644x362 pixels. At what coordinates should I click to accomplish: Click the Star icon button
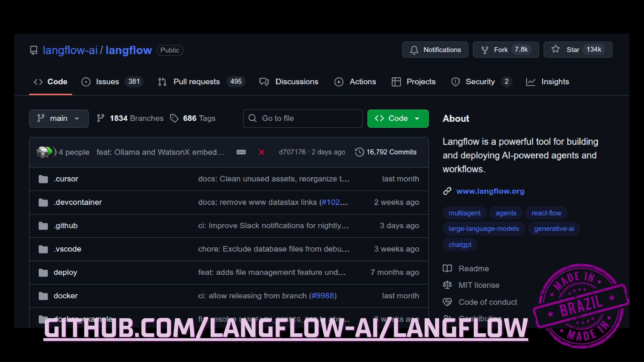[x=555, y=49]
